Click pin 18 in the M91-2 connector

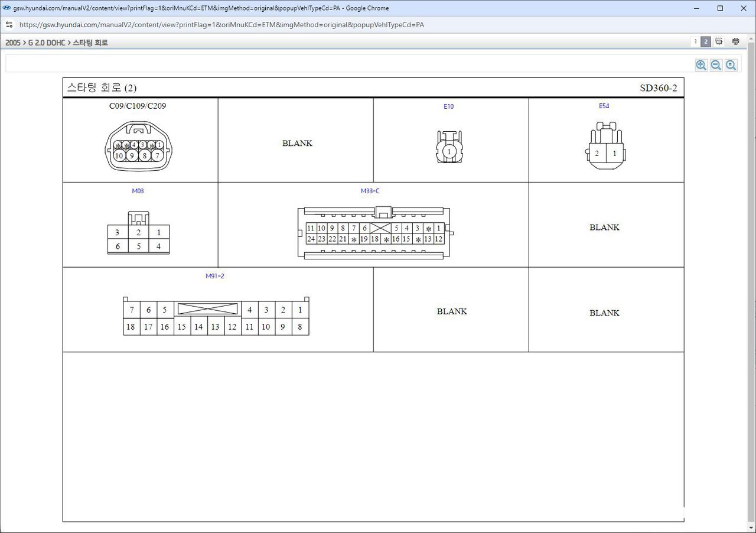point(131,327)
